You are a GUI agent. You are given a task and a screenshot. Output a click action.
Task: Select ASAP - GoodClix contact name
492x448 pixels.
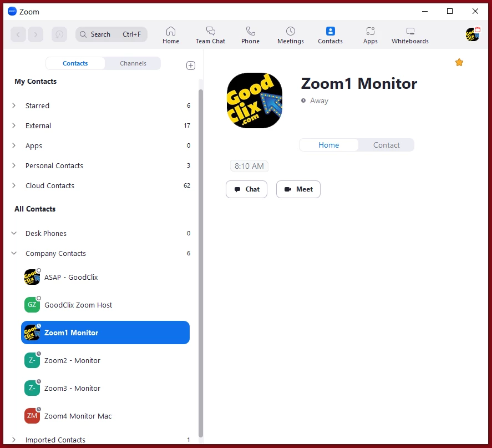pos(71,277)
